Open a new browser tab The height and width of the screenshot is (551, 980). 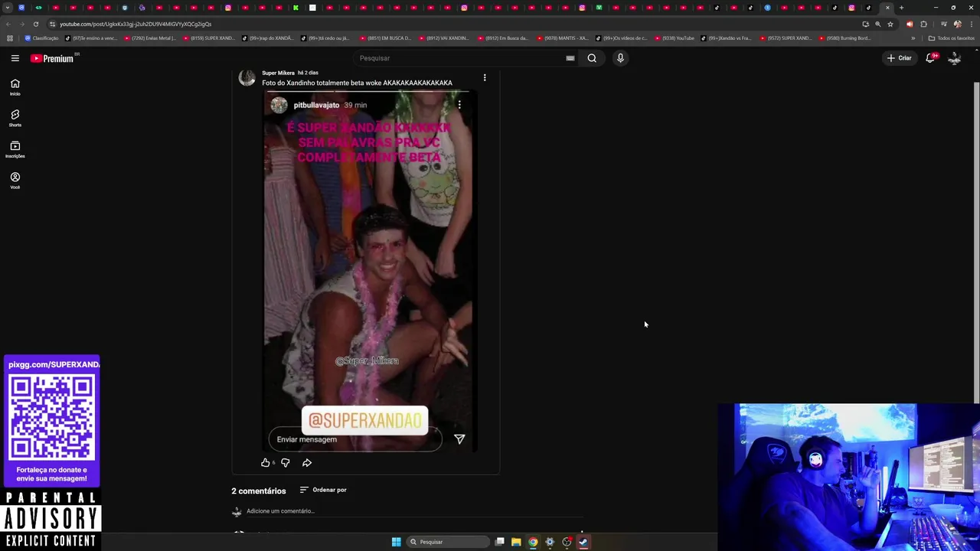pos(901,8)
